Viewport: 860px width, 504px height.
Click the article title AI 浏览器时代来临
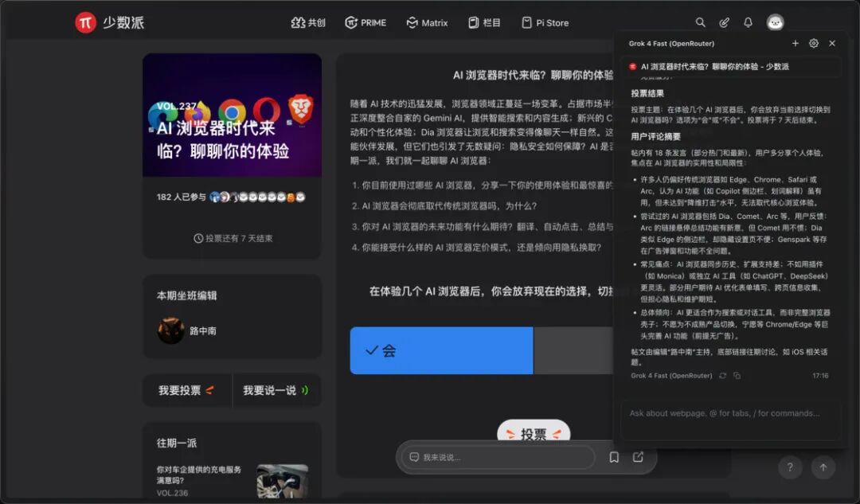point(533,75)
